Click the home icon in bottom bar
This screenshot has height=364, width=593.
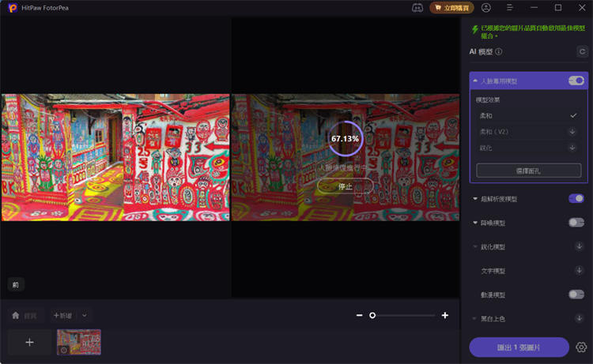pyautogui.click(x=16, y=315)
